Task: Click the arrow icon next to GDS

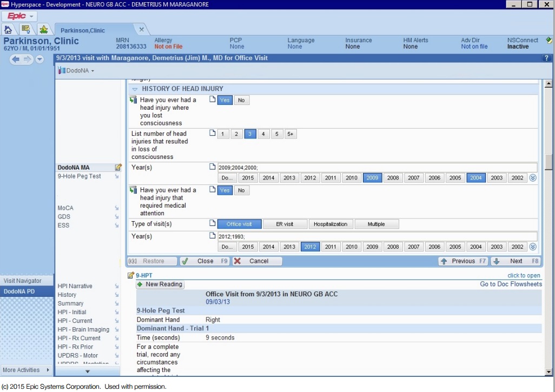Action: tap(116, 217)
